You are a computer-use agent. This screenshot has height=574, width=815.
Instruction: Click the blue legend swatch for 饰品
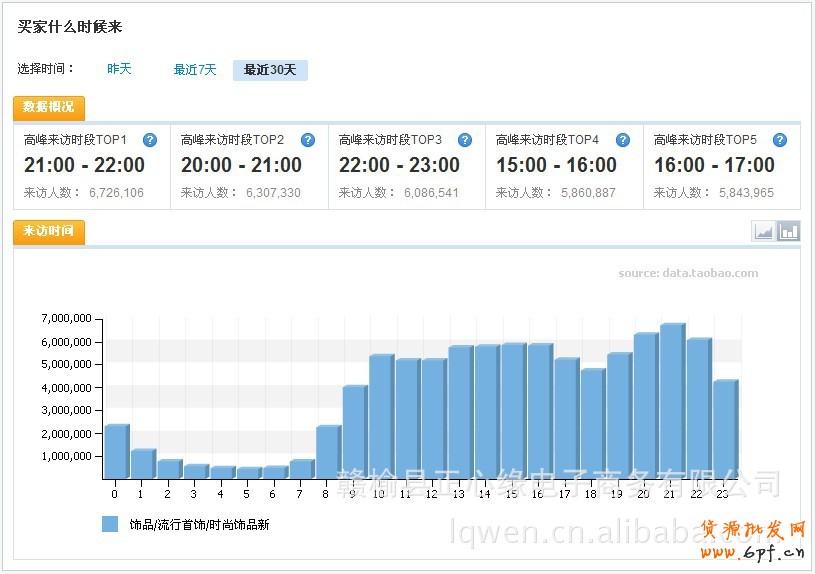coord(110,524)
